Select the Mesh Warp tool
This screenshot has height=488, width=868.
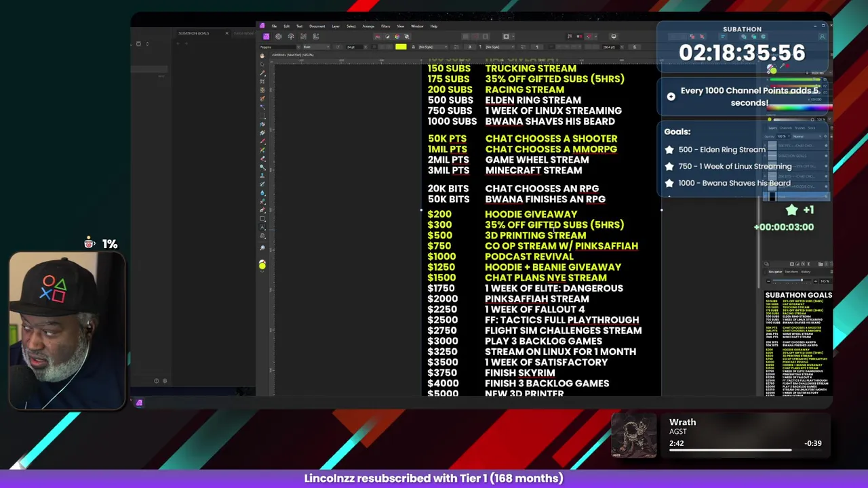point(262,237)
